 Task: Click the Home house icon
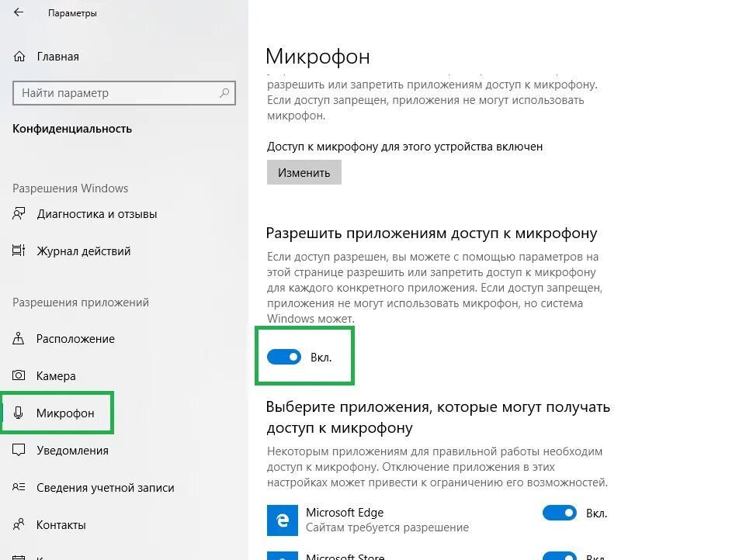19,57
